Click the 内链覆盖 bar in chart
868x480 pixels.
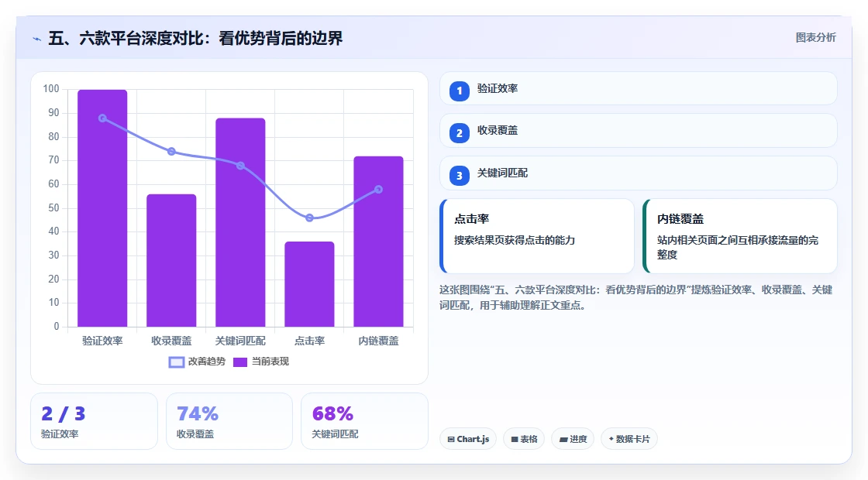click(379, 241)
